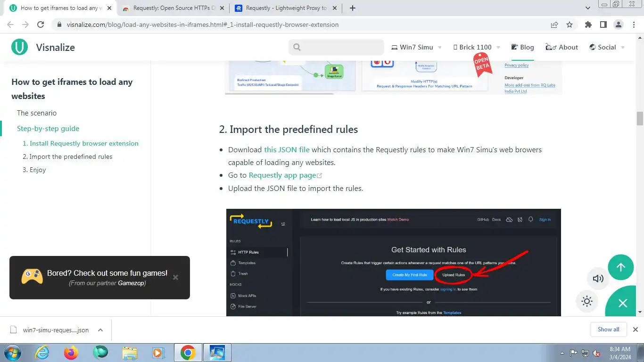The width and height of the screenshot is (644, 362).
Task: Open the About nav item
Action: (561, 47)
